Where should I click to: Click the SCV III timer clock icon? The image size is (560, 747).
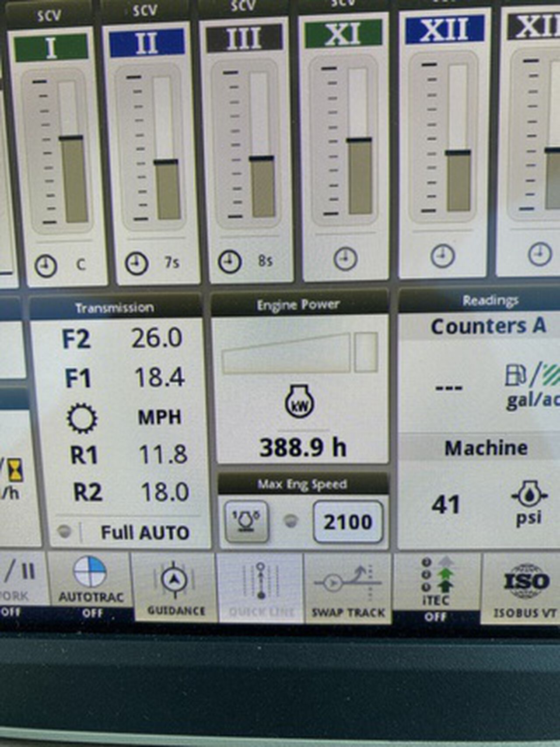coord(230,262)
